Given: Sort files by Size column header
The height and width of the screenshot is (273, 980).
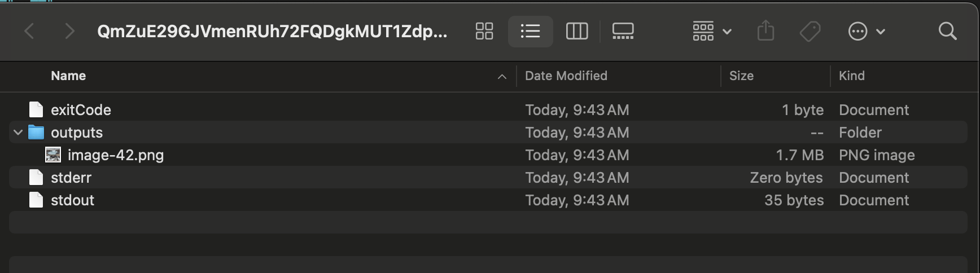Looking at the screenshot, I should [x=741, y=76].
